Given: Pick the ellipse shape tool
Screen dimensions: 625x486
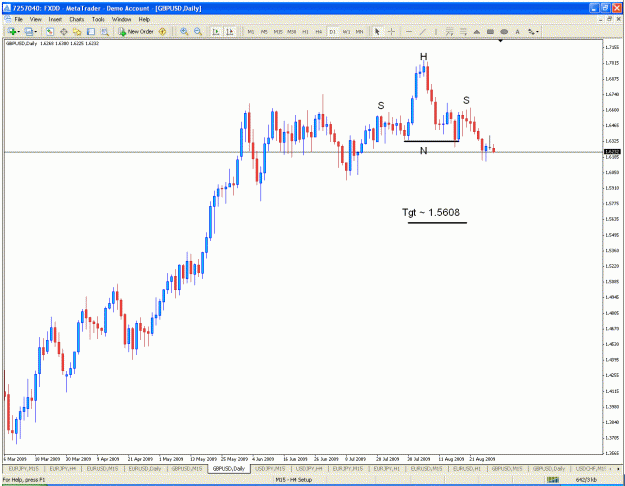Looking at the screenshot, I should pyautogui.click(x=504, y=31).
